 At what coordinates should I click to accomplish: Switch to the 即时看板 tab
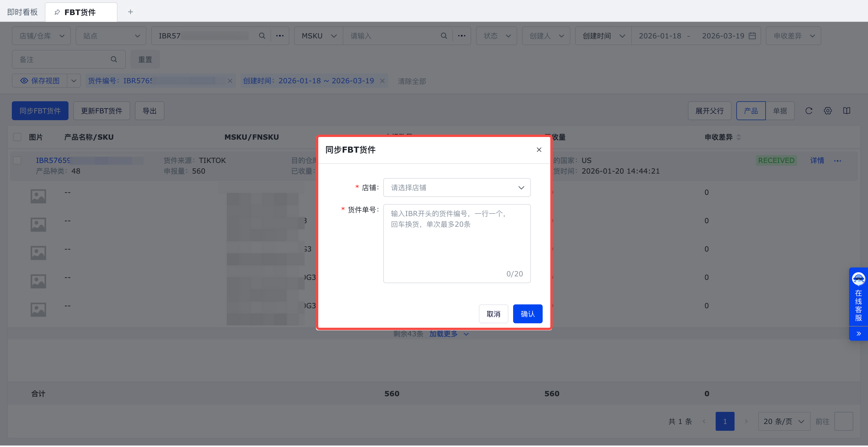pos(22,12)
